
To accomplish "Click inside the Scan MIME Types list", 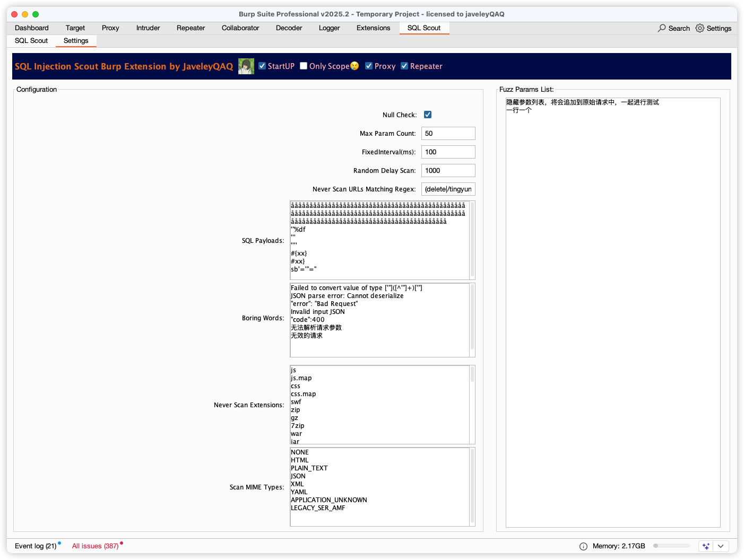I will [x=379, y=487].
